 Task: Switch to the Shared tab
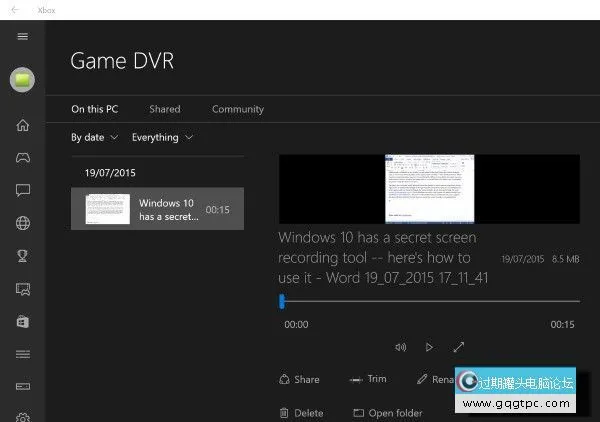point(165,109)
